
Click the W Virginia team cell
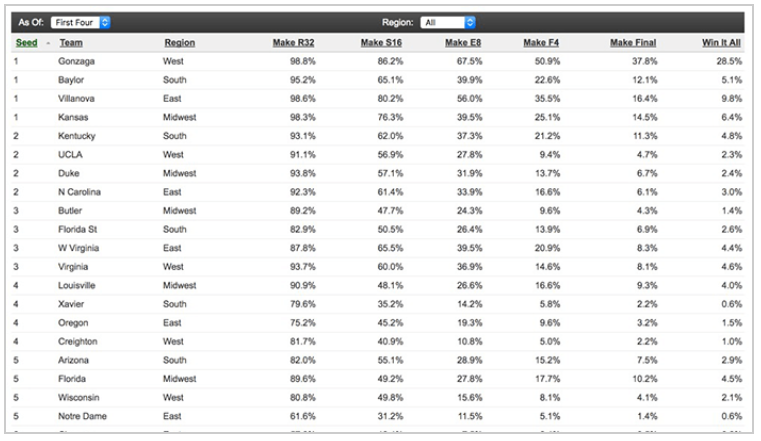(x=79, y=248)
